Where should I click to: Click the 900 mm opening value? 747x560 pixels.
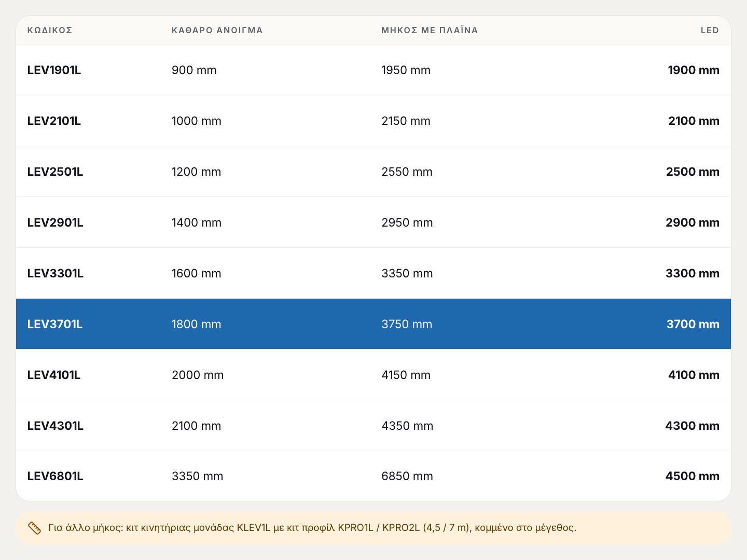pyautogui.click(x=194, y=70)
